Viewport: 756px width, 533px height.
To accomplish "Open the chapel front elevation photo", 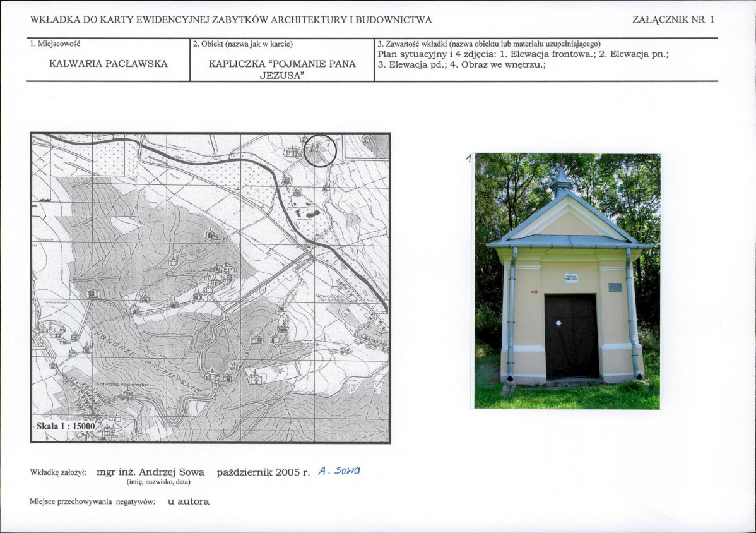I will [567, 281].
